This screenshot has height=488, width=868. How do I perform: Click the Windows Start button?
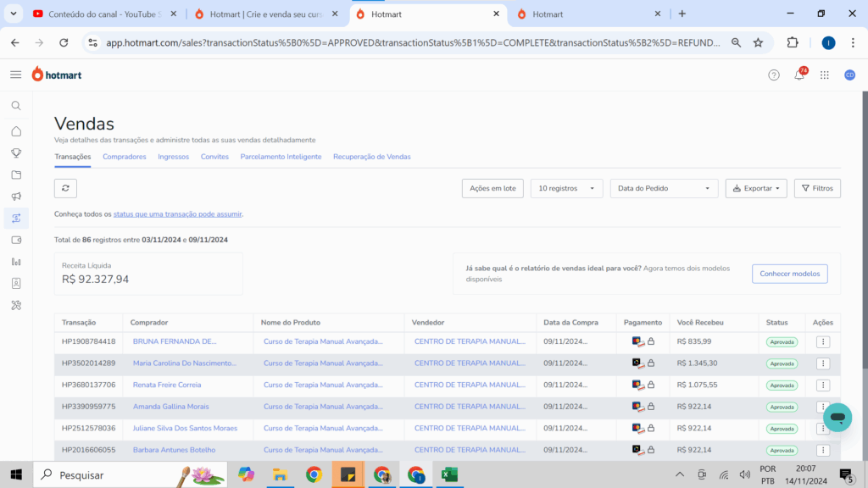coord(16,474)
